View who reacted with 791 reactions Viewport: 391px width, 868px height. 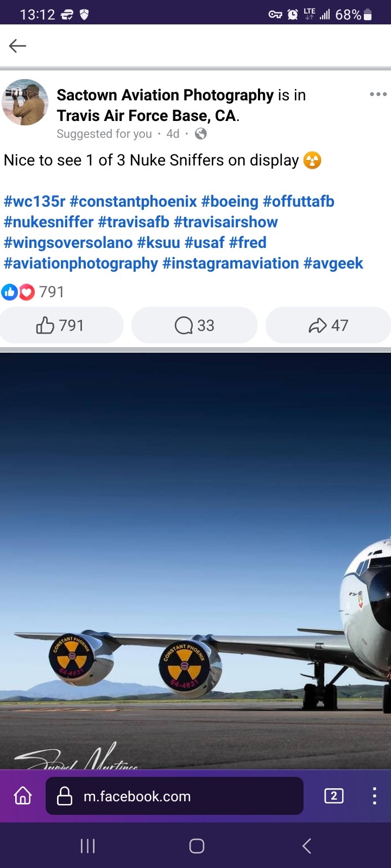pos(33,292)
